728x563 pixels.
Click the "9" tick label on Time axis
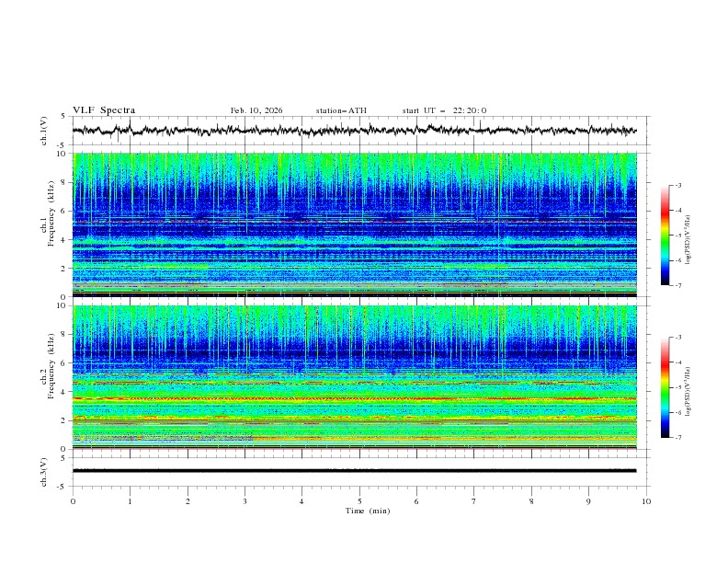[x=588, y=501]
